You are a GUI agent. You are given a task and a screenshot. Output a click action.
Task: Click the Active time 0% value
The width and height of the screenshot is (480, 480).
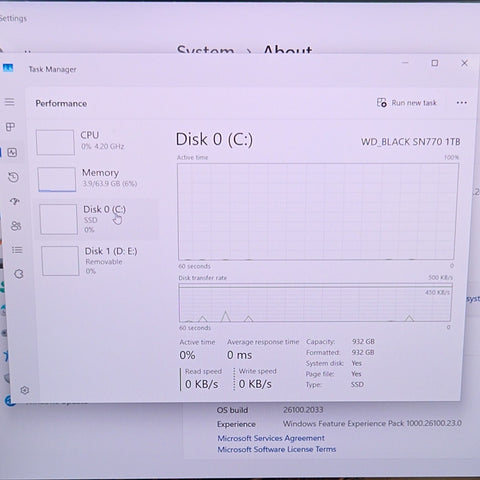coord(187,355)
